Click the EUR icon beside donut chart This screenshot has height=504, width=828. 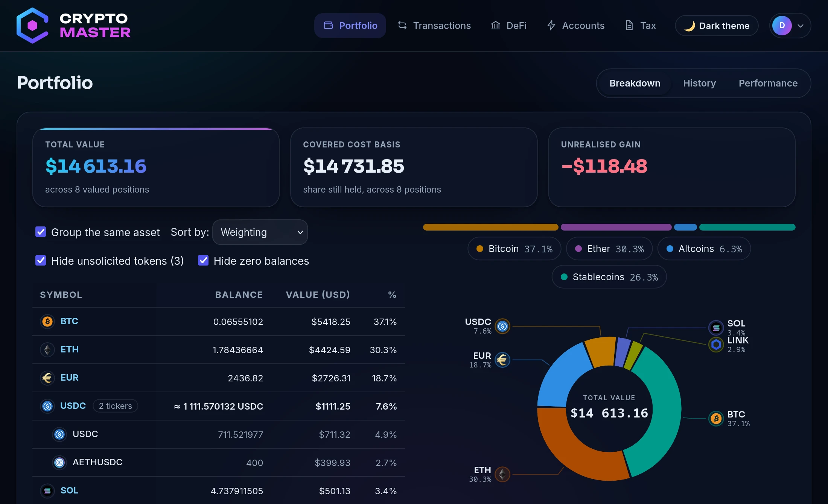pyautogui.click(x=502, y=360)
